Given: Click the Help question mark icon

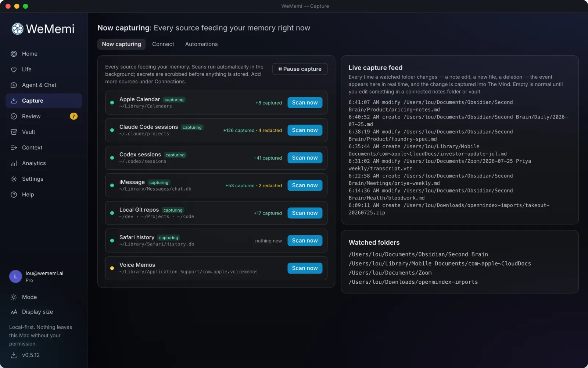Looking at the screenshot, I should click(x=14, y=195).
